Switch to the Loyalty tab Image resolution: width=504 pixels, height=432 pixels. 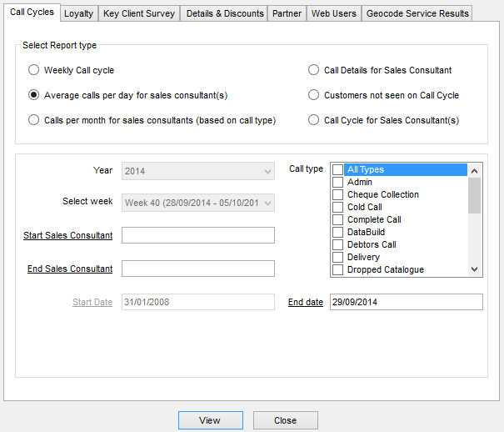point(78,13)
